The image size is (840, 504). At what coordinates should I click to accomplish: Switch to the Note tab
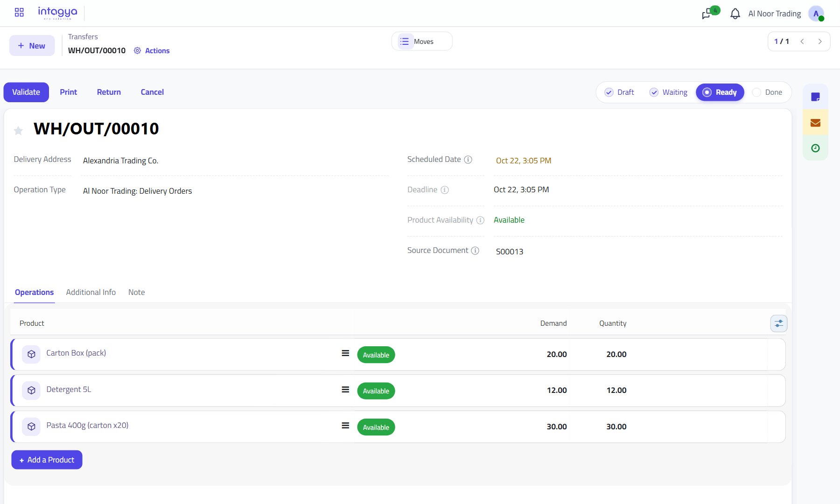[x=137, y=293]
